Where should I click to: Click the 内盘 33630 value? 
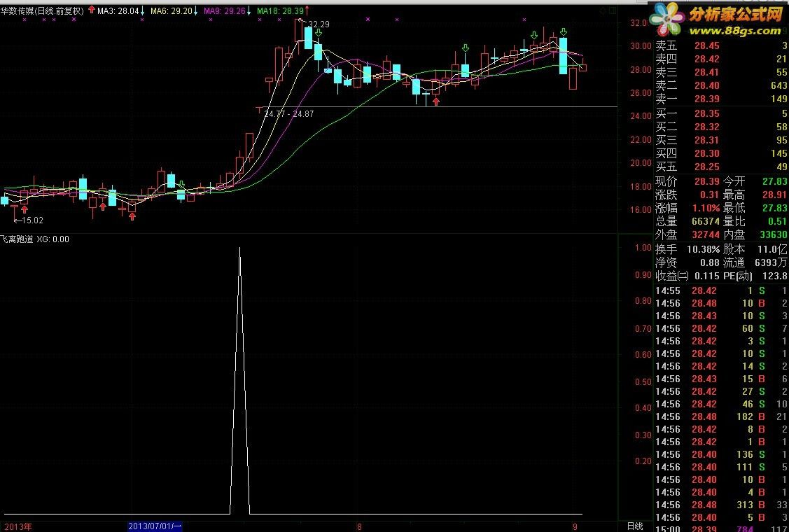click(772, 234)
